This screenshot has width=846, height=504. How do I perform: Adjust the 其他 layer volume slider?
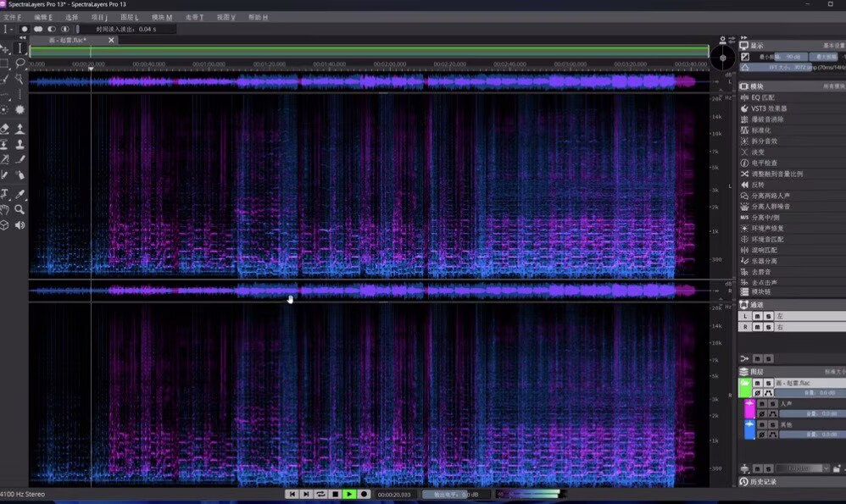pyautogui.click(x=813, y=435)
